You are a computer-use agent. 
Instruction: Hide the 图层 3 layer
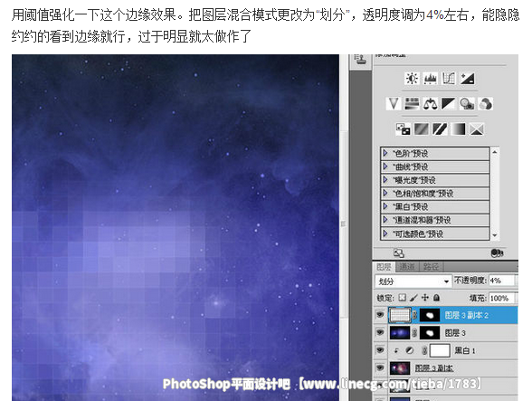coord(380,332)
